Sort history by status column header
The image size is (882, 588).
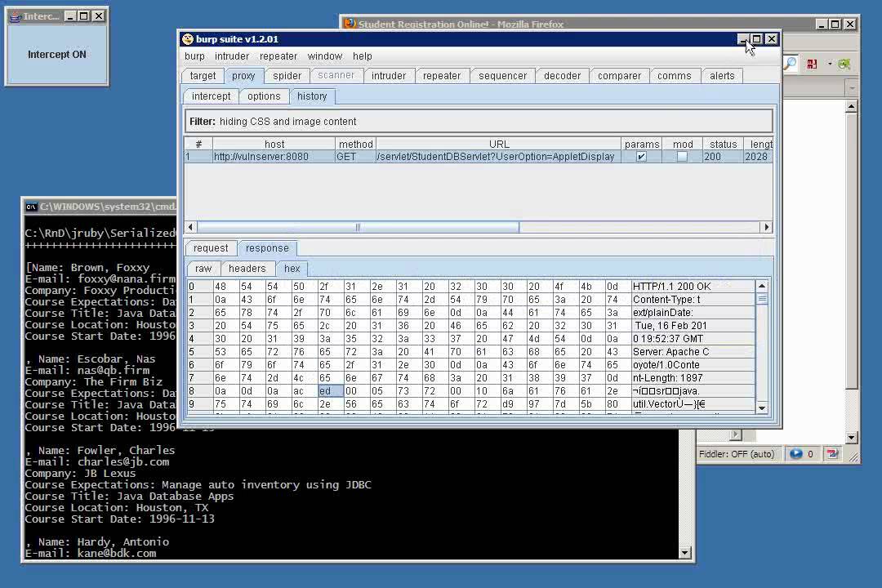point(723,144)
